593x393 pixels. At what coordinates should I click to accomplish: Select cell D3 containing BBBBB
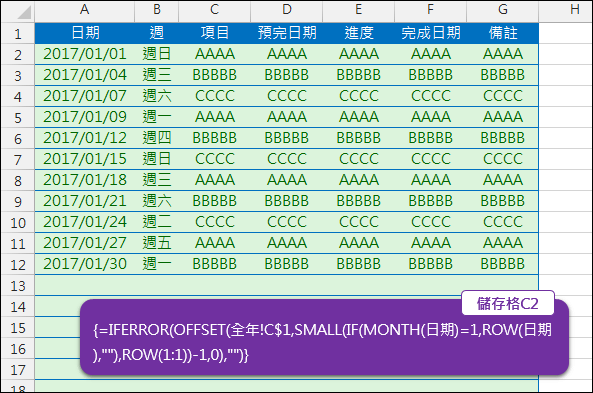pyautogui.click(x=287, y=75)
